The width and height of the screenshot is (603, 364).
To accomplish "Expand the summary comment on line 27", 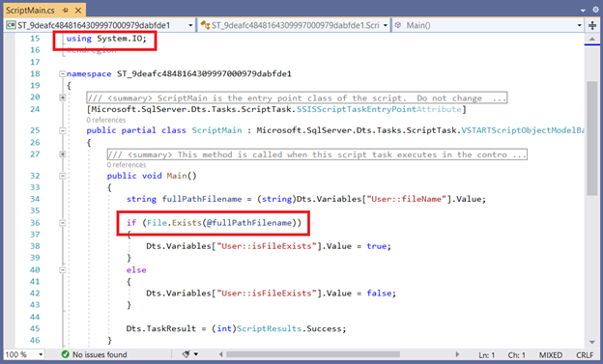I will (x=62, y=154).
